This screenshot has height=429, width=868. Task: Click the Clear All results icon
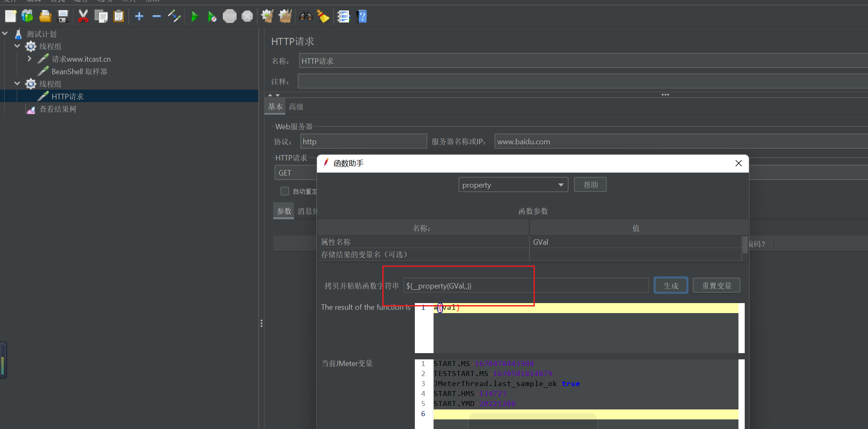coord(285,17)
